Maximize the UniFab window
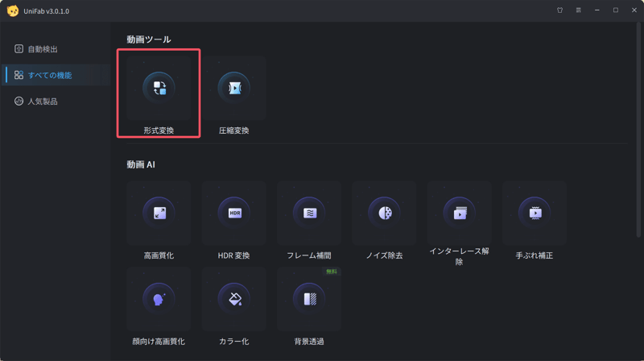 pos(616,11)
